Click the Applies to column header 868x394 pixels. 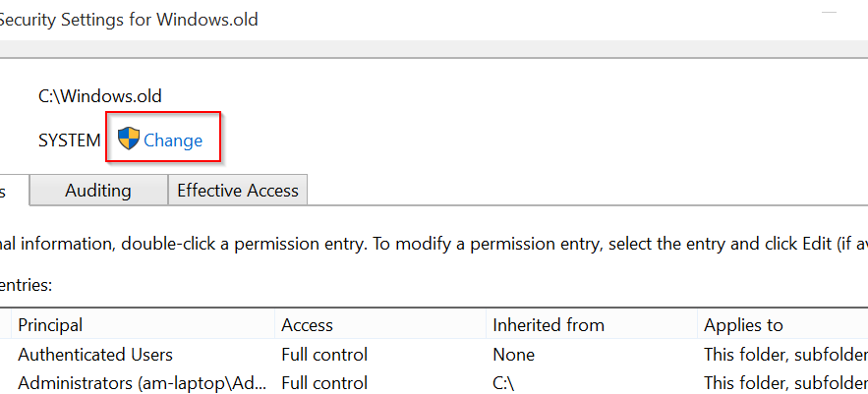pyautogui.click(x=742, y=324)
